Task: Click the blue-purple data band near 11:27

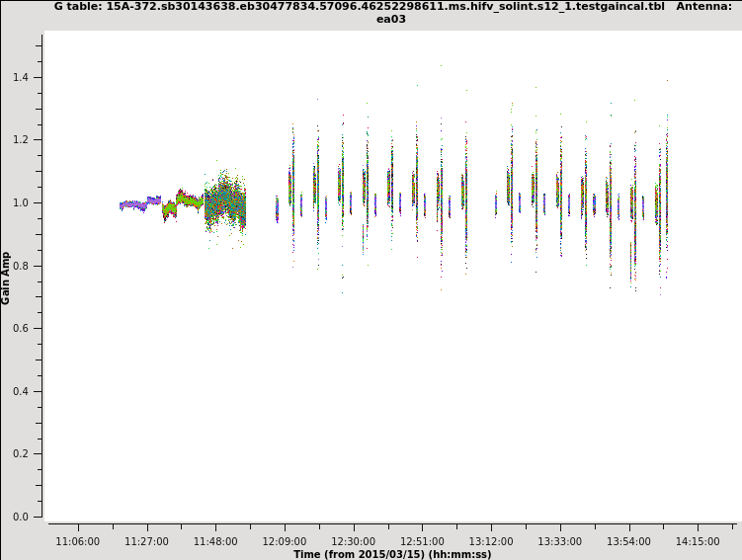Action: point(133,205)
